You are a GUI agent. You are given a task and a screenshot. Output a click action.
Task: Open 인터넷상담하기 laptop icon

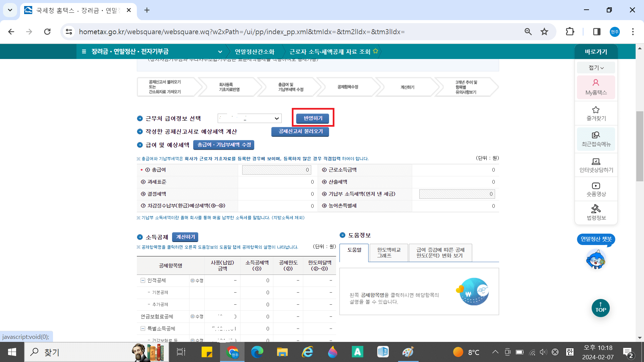click(x=596, y=162)
